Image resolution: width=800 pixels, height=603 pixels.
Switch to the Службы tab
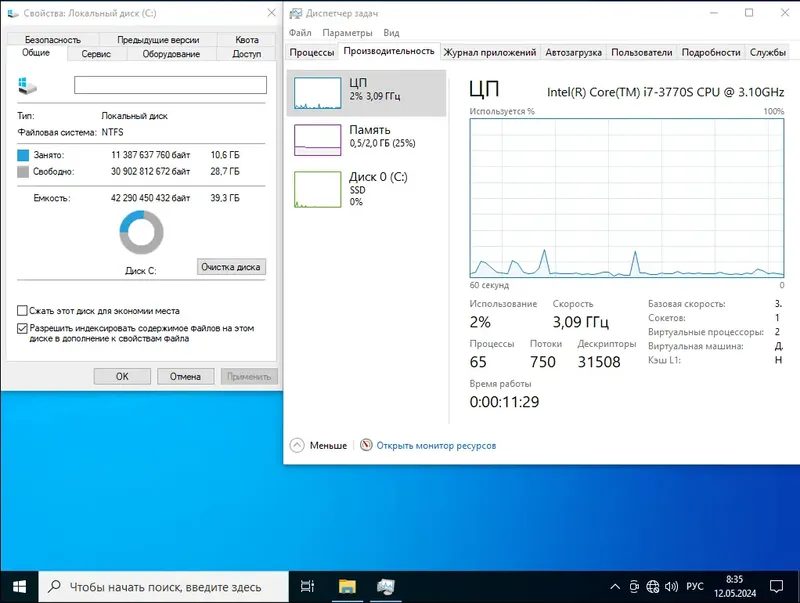[767, 53]
